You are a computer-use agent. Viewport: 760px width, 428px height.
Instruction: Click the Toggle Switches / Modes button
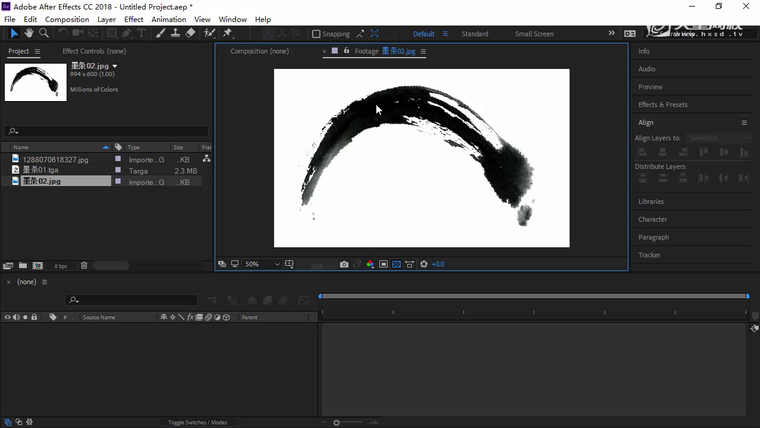click(x=197, y=422)
